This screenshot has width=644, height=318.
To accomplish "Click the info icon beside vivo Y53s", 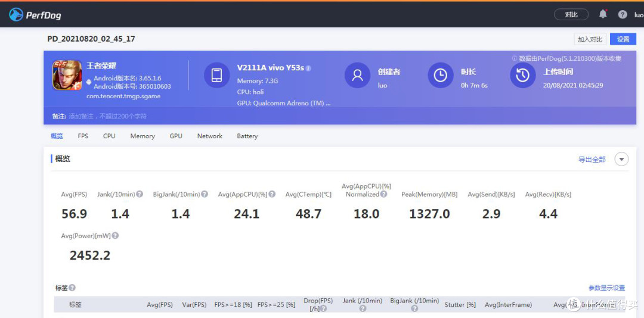I will (308, 68).
